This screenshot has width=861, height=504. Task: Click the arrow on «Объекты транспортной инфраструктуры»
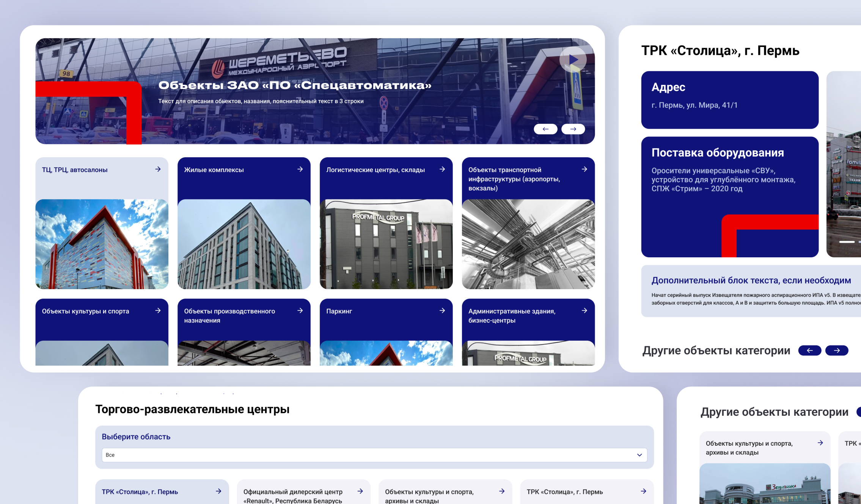(x=584, y=169)
